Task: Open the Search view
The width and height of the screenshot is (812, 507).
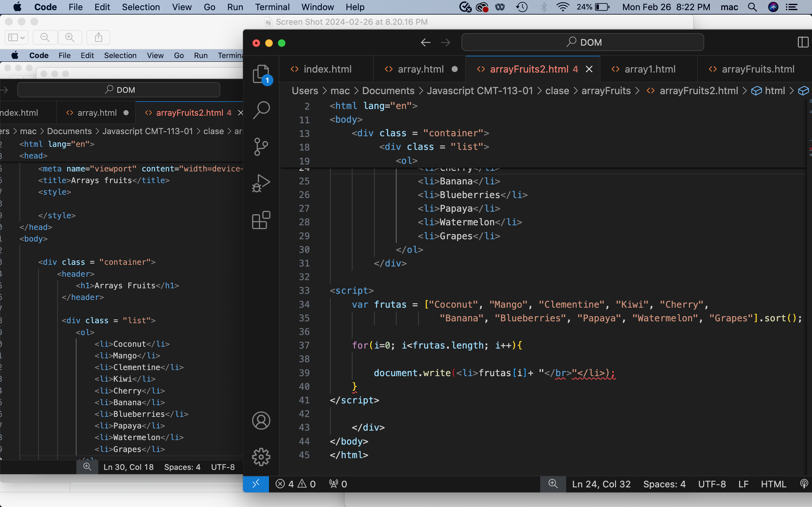Action: pyautogui.click(x=261, y=109)
